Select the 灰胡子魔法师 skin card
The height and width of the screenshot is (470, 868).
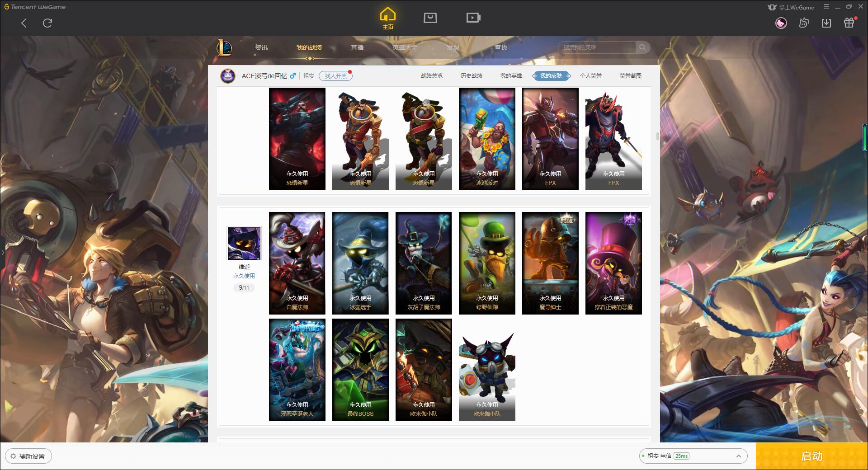424,263
